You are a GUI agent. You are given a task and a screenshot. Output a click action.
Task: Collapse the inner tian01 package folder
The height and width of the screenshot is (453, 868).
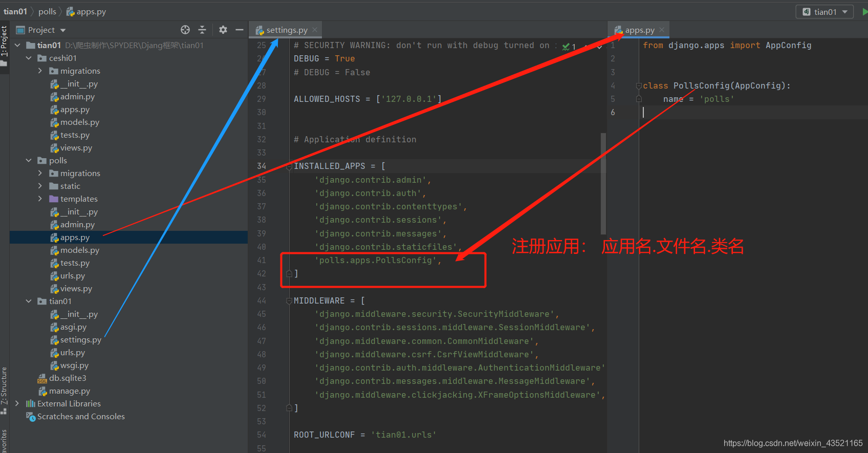[29, 301]
